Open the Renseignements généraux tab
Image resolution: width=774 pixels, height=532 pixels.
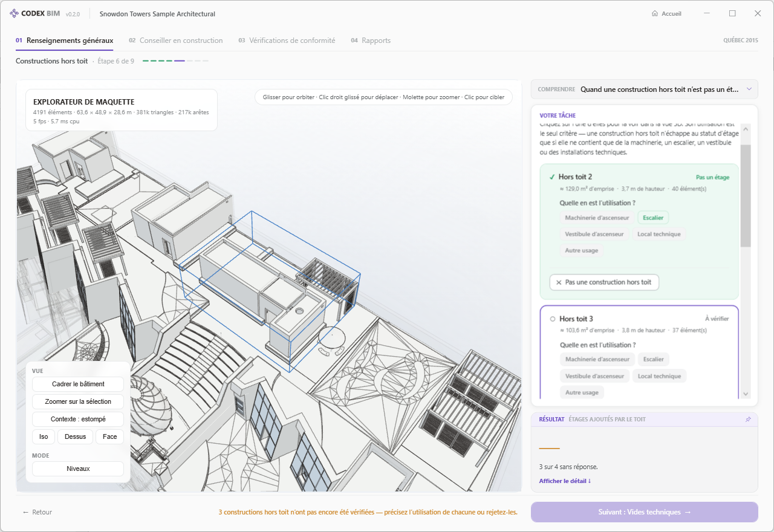[x=64, y=41]
